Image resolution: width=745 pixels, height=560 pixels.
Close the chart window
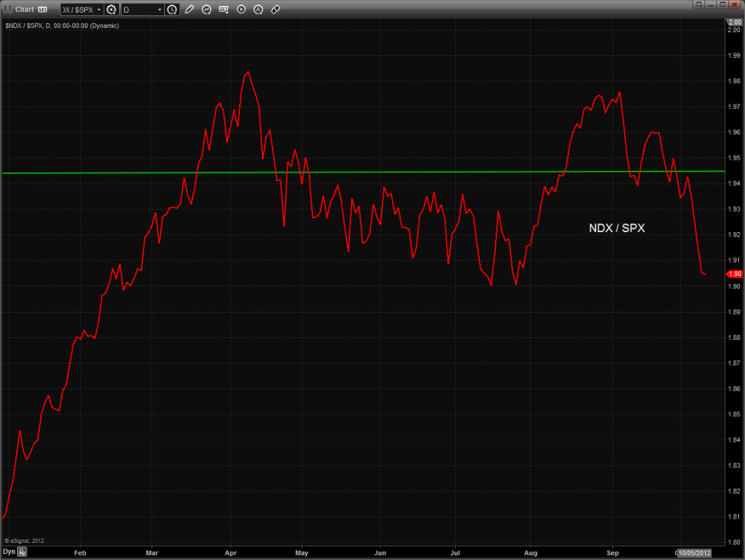coord(735,4)
